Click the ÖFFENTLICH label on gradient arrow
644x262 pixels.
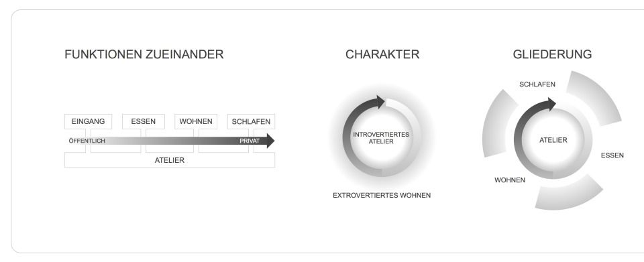click(x=87, y=141)
